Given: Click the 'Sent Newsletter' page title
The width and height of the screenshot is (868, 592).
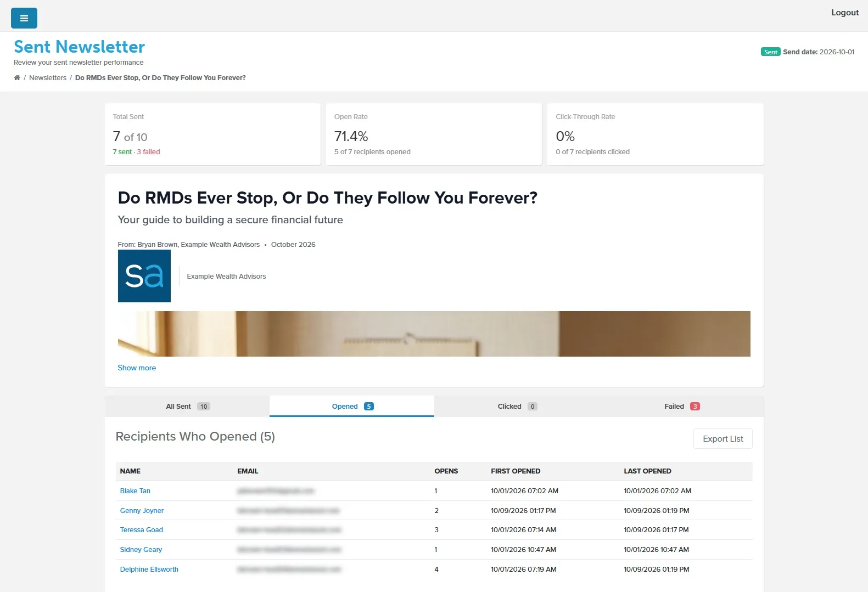Looking at the screenshot, I should pos(80,47).
